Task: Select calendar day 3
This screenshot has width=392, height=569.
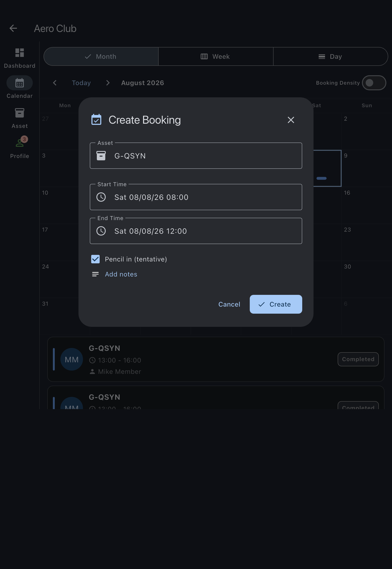Action: click(59, 168)
